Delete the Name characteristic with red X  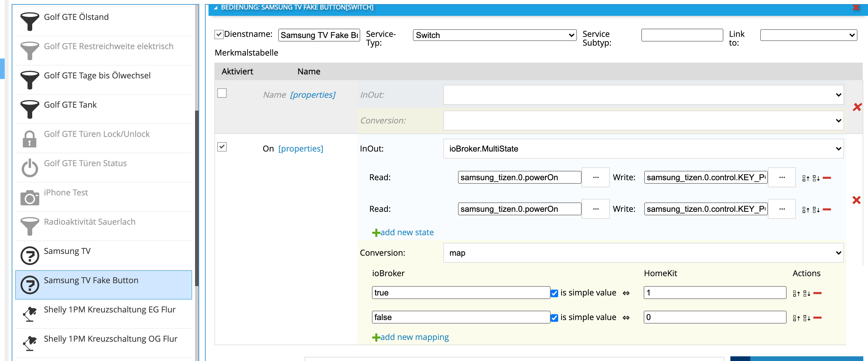click(x=857, y=107)
